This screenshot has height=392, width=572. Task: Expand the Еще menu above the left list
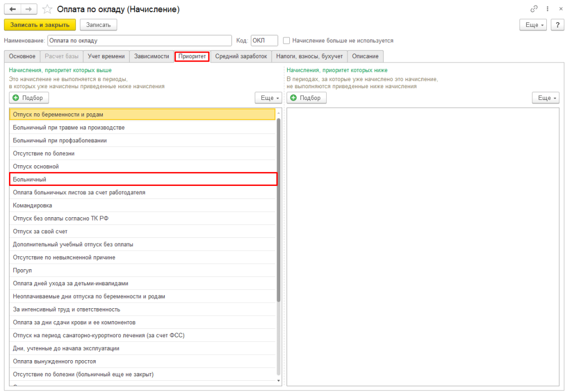click(269, 98)
